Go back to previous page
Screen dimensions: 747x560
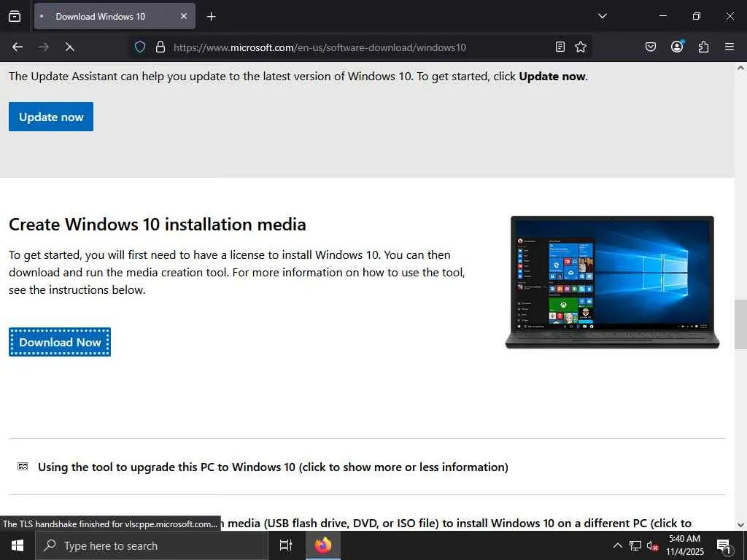(x=18, y=47)
